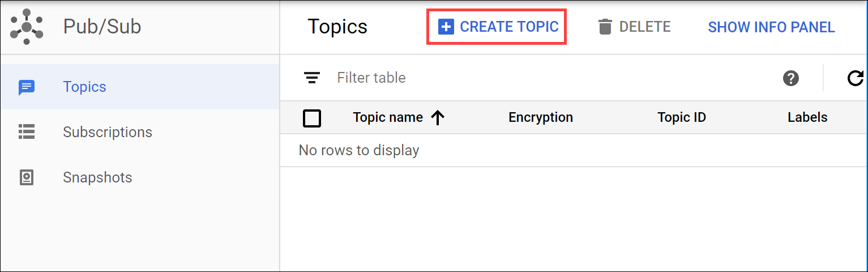Click the Encryption column header

pos(541,117)
